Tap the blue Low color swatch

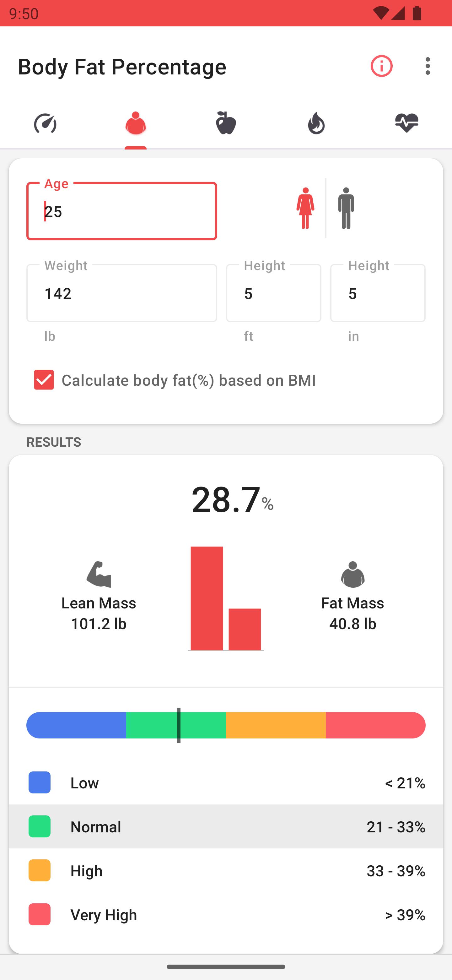40,782
